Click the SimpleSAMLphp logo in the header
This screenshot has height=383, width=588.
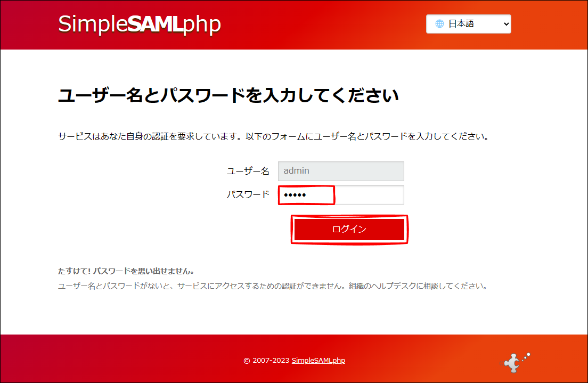click(x=139, y=25)
